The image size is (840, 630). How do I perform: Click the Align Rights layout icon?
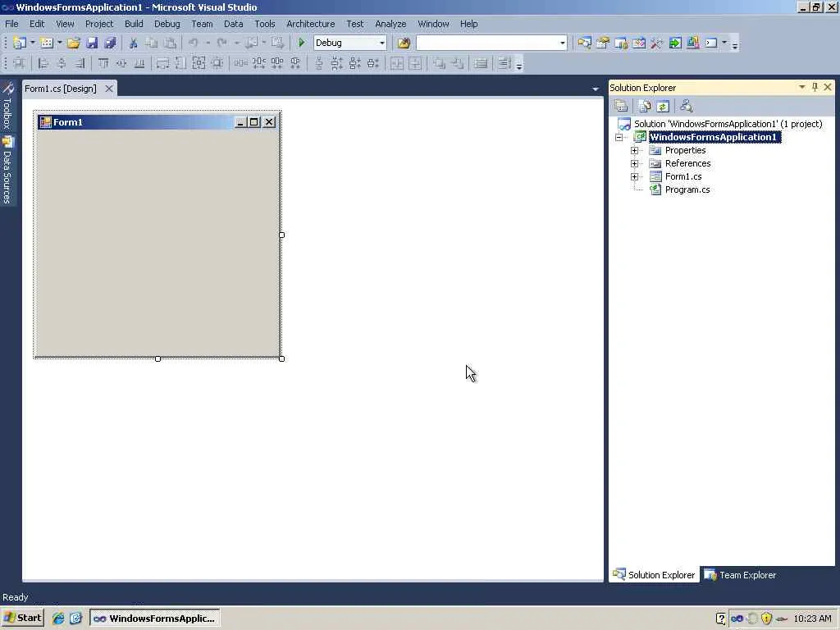80,63
